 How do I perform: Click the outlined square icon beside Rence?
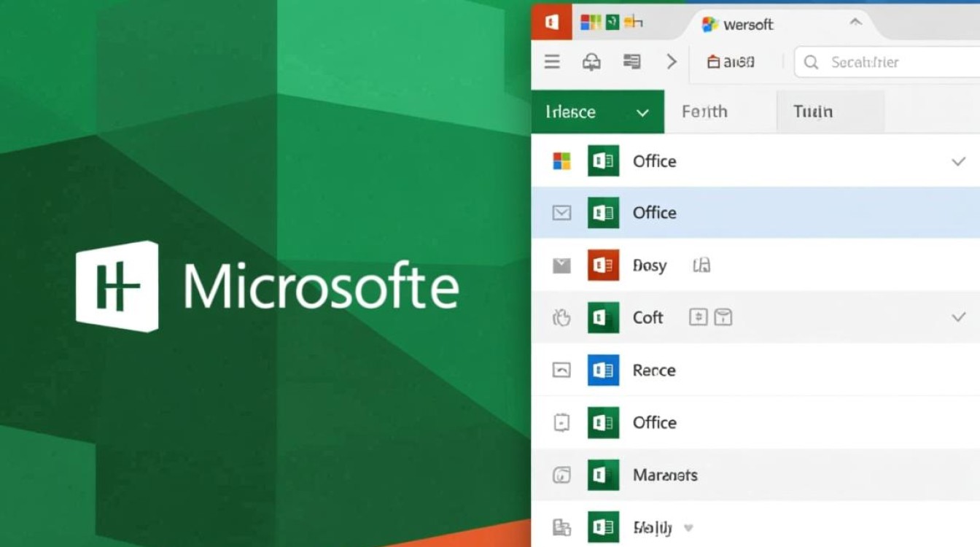click(561, 371)
